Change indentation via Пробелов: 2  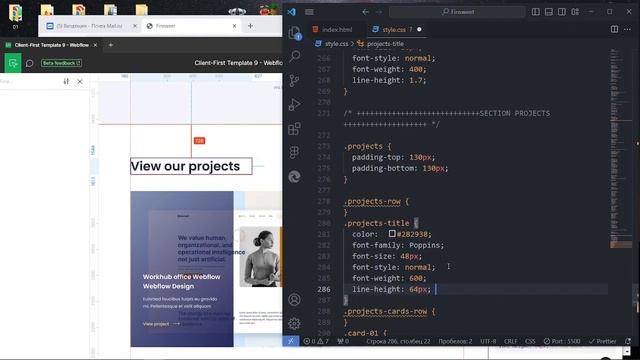click(455, 341)
